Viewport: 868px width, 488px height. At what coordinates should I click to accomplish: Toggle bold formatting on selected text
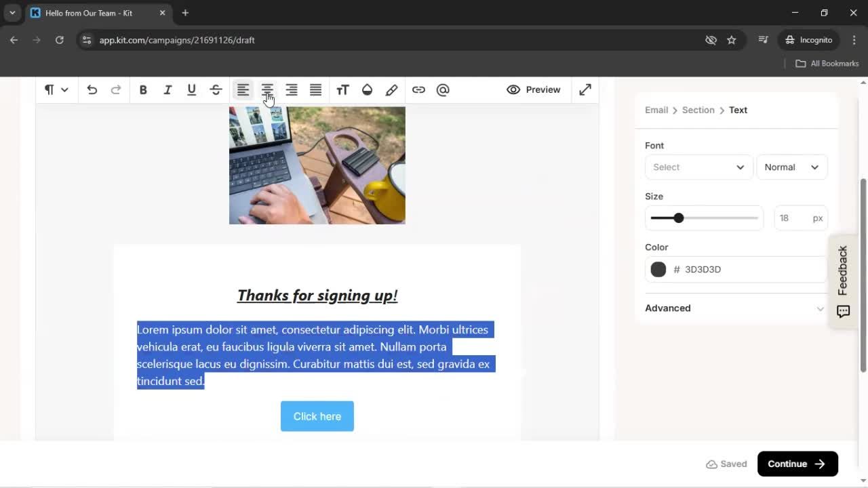click(143, 89)
